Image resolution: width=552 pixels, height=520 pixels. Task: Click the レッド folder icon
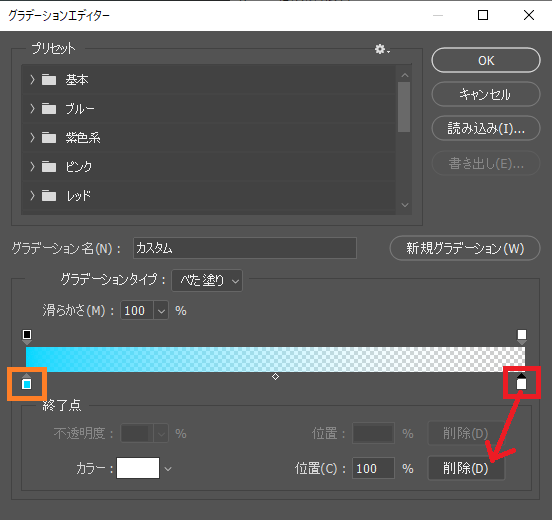click(x=49, y=195)
